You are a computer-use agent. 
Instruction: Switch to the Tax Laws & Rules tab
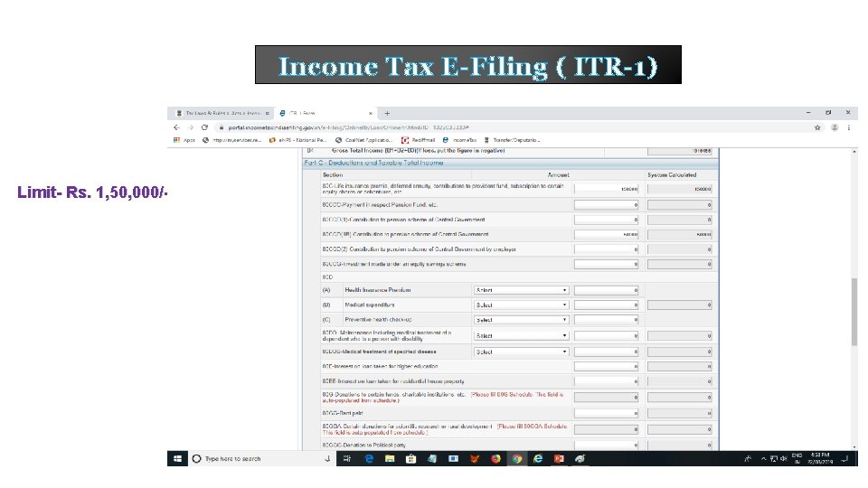click(222, 113)
